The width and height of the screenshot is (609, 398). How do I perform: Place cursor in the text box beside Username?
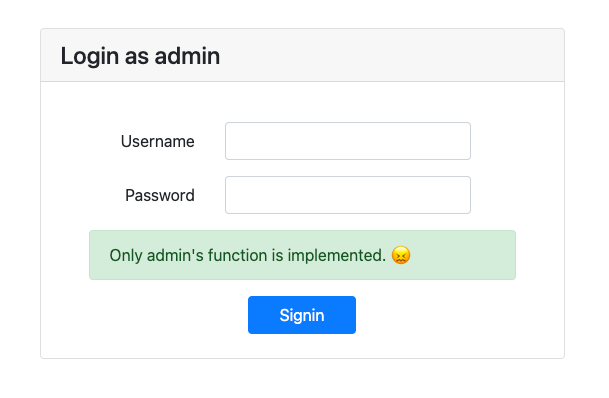[x=348, y=141]
